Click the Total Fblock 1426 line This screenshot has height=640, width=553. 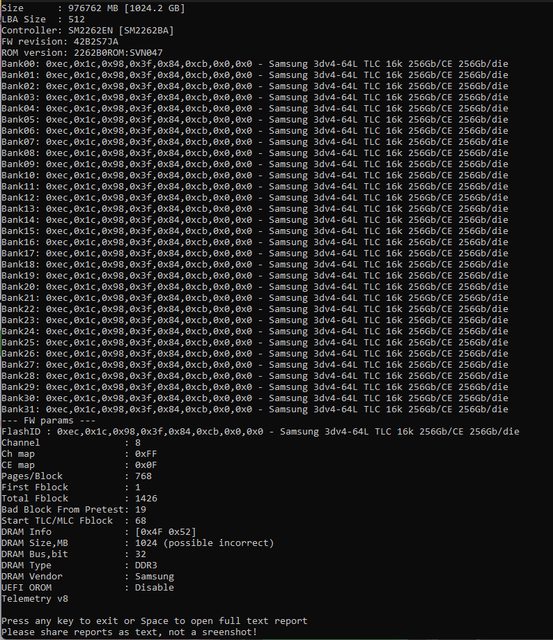click(80, 498)
